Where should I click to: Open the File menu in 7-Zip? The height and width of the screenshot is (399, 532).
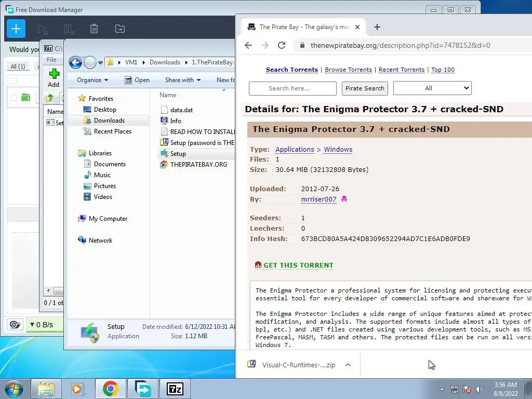pyautogui.click(x=51, y=60)
